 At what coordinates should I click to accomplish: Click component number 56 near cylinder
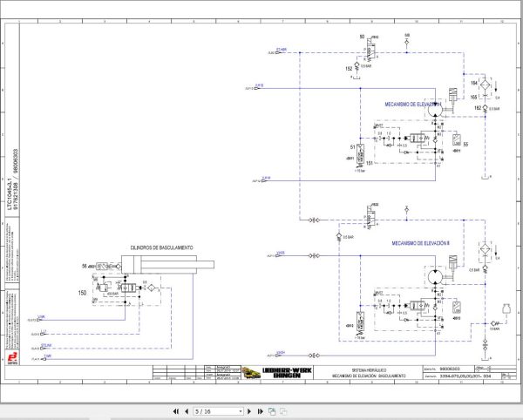84,266
